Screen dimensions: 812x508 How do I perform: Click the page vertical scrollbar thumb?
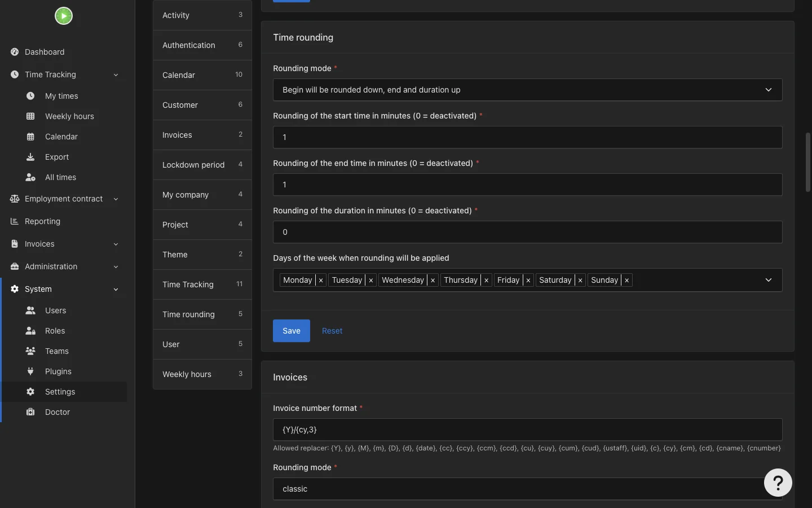808,163
